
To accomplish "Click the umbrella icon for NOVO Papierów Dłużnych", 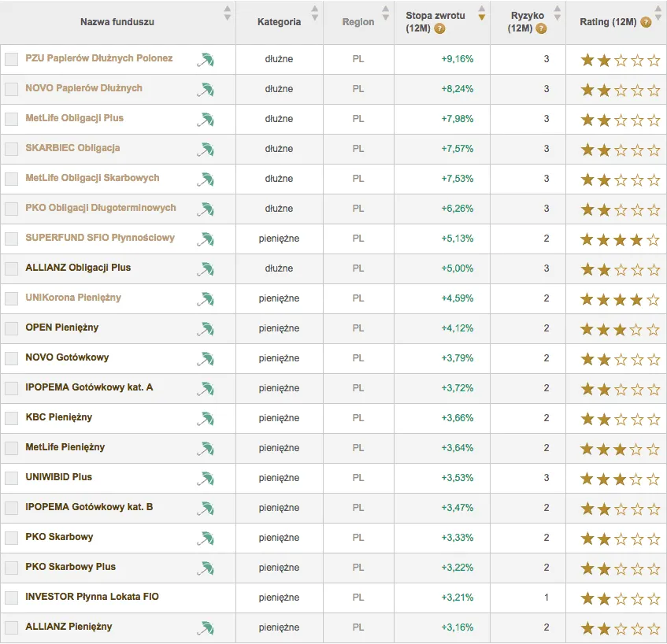I will [x=206, y=90].
